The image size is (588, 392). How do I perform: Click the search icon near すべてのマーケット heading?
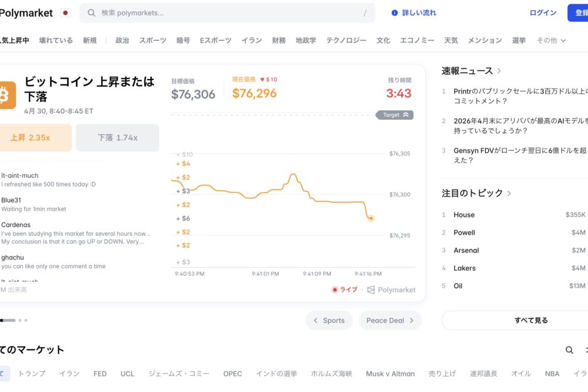coord(569,350)
